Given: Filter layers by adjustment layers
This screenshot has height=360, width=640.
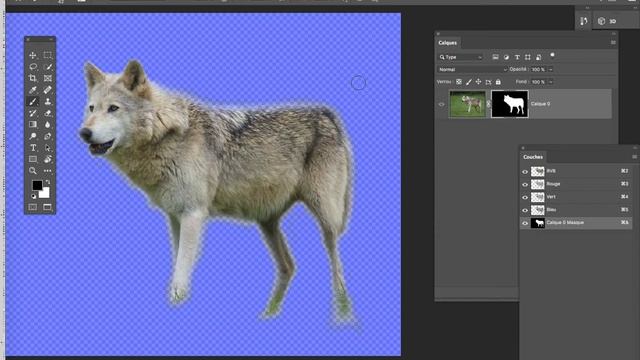Looking at the screenshot, I should click(x=506, y=57).
